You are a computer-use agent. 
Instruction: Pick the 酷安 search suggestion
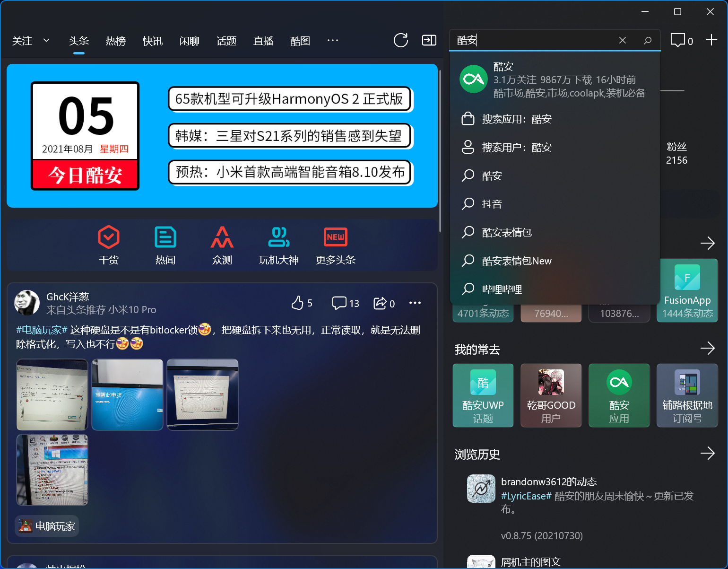pyautogui.click(x=555, y=175)
